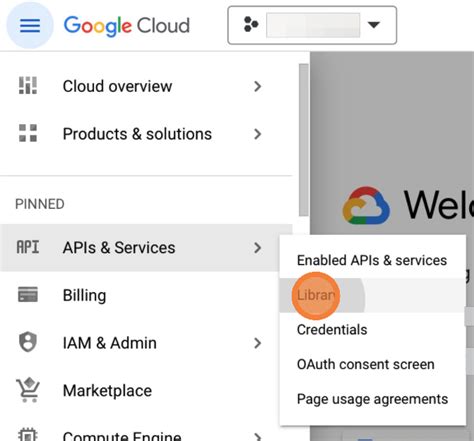Click the navigation menu vertical scrollbar
474x441 pixels.
(x=304, y=140)
